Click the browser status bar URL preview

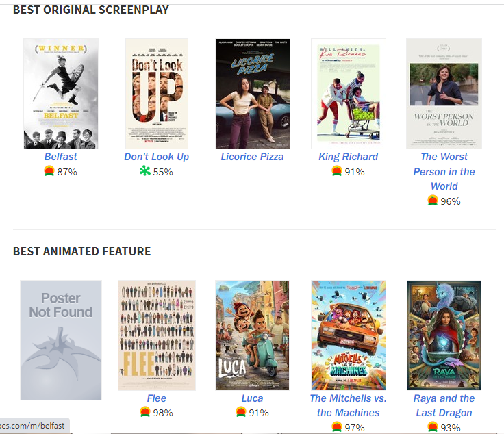coord(34,426)
